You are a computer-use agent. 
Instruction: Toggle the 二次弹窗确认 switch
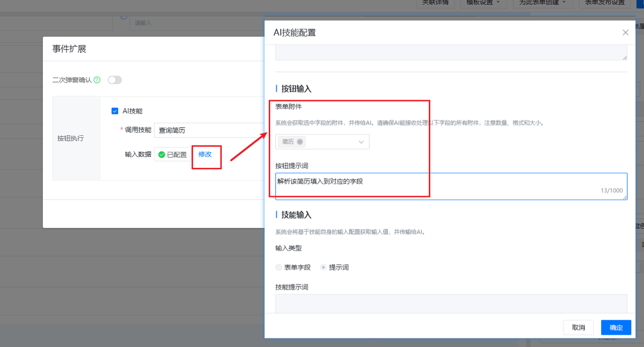(115, 80)
